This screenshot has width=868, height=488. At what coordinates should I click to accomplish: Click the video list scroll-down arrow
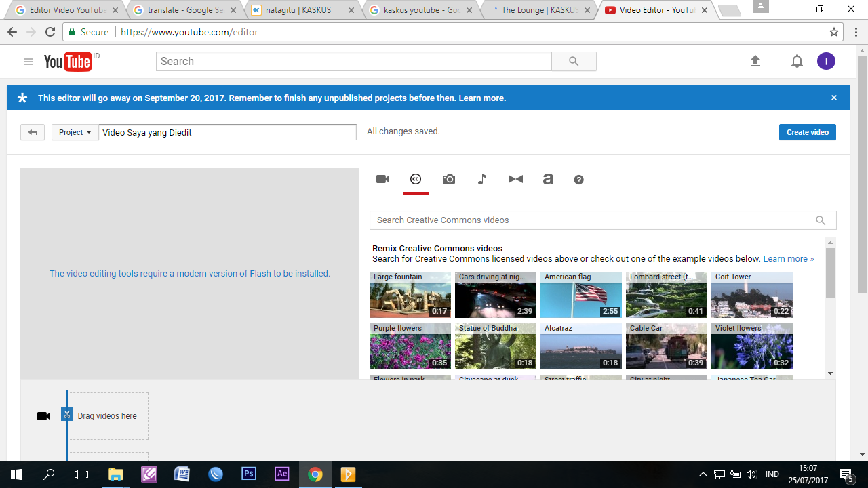pos(831,373)
